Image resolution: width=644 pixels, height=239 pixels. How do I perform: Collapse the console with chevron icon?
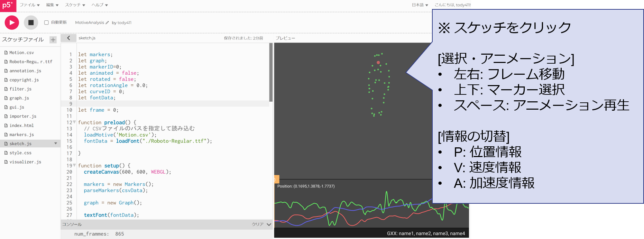[269, 224]
